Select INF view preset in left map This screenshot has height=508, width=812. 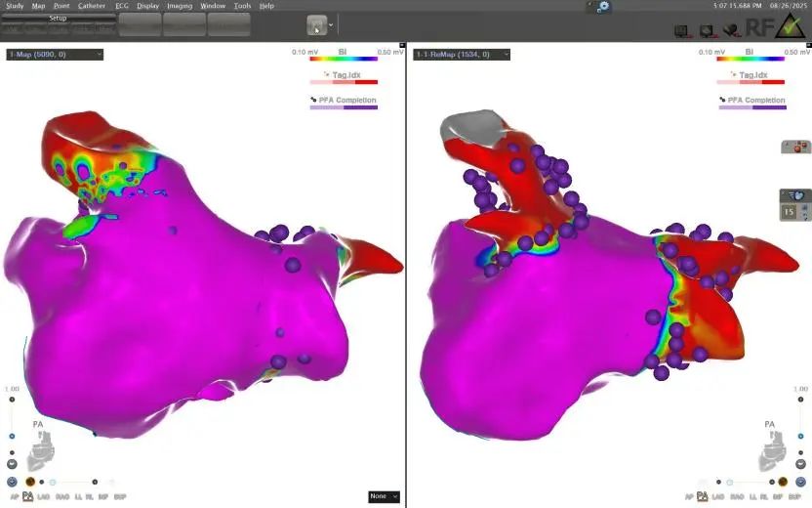point(103,496)
